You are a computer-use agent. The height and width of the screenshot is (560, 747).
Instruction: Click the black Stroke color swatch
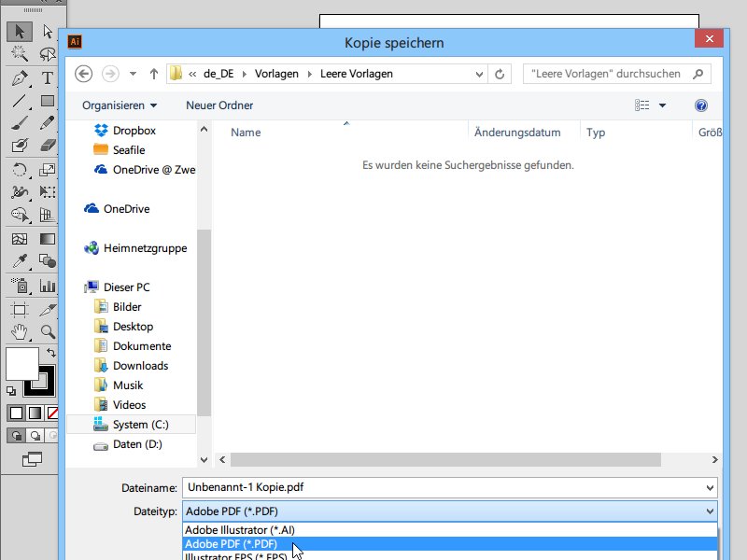pyautogui.click(x=49, y=389)
